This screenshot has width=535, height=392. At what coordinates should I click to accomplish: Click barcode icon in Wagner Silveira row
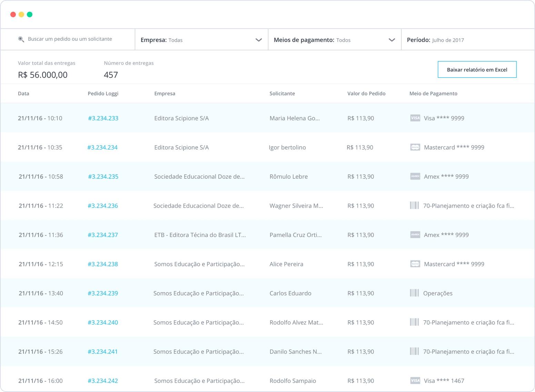pos(414,206)
